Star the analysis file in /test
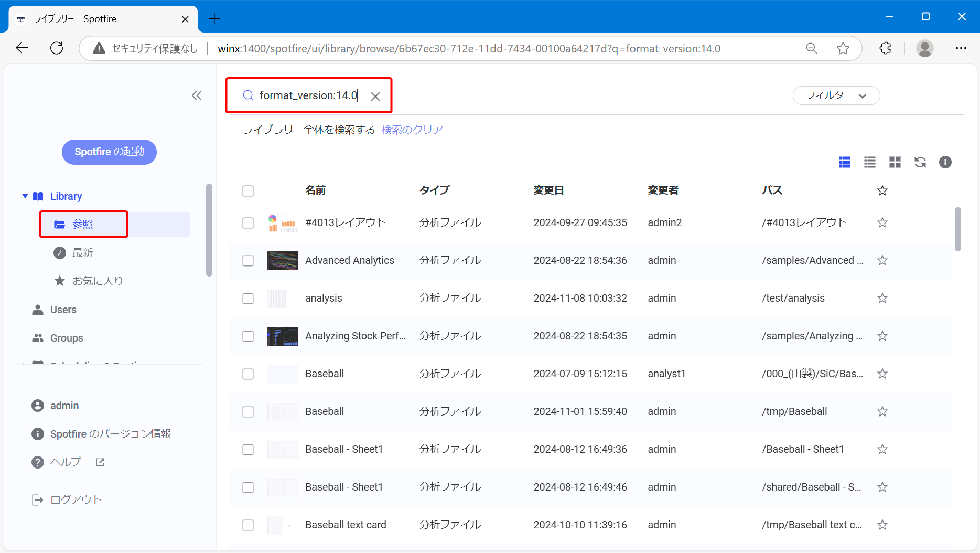 (882, 298)
